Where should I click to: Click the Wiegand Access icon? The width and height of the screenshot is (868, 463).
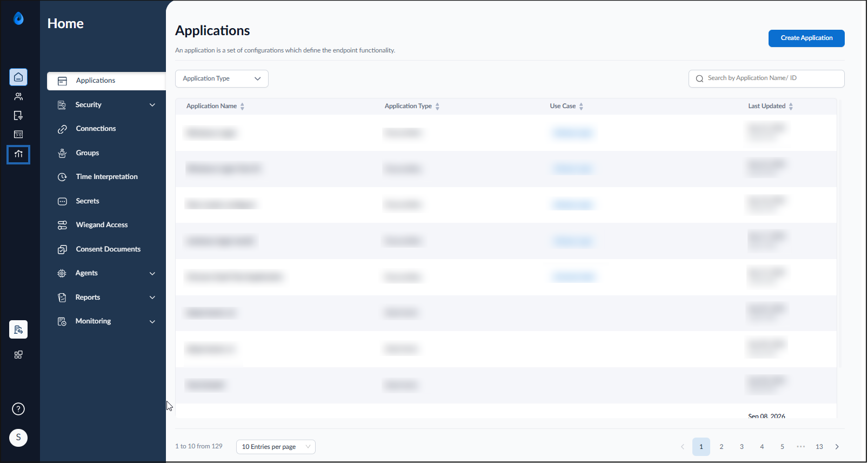[x=62, y=225]
